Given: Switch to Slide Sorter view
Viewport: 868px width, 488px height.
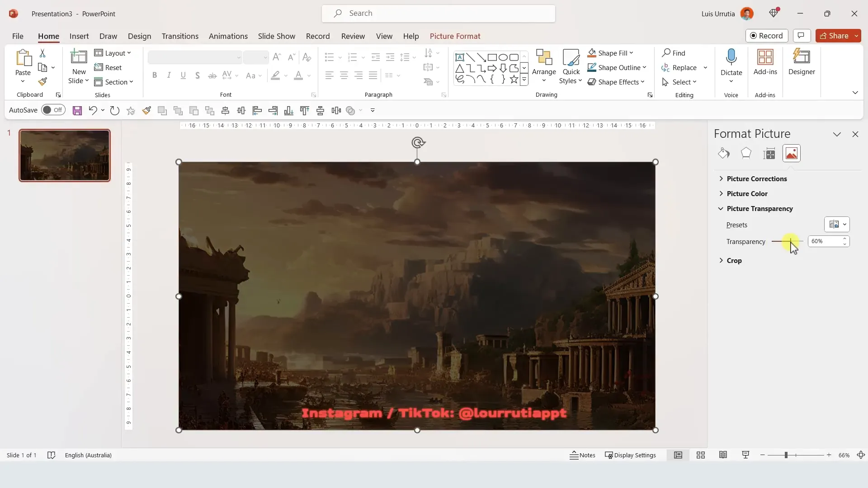Looking at the screenshot, I should (x=701, y=455).
